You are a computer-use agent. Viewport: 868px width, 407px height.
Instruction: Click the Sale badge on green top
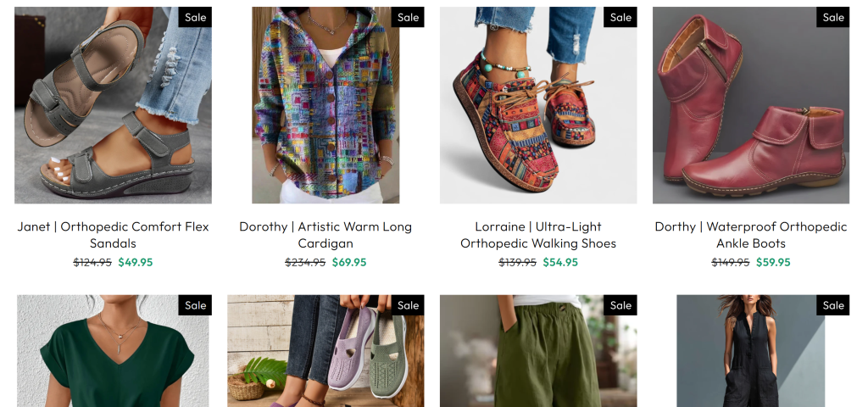pyautogui.click(x=195, y=305)
